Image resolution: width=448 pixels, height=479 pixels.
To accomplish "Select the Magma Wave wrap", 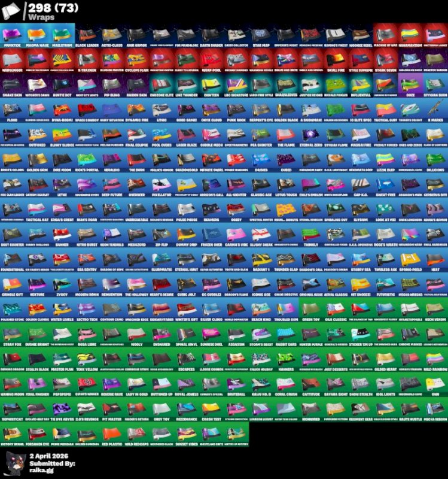I will (x=37, y=36).
